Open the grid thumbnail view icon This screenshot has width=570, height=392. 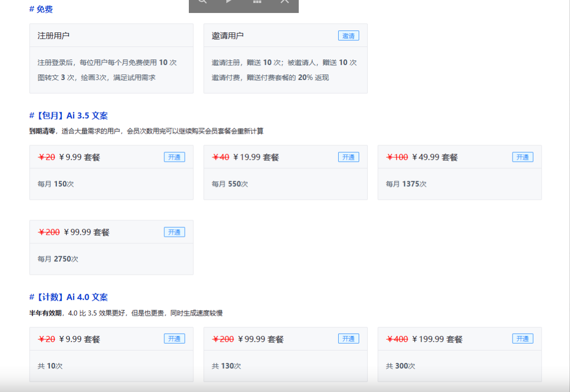click(x=257, y=2)
